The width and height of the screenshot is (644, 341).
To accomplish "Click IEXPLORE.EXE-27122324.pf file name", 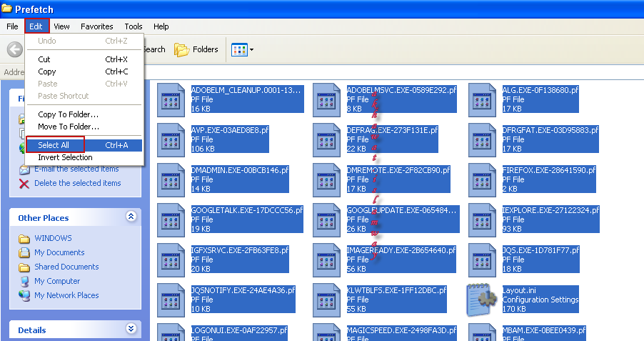I will [x=551, y=210].
